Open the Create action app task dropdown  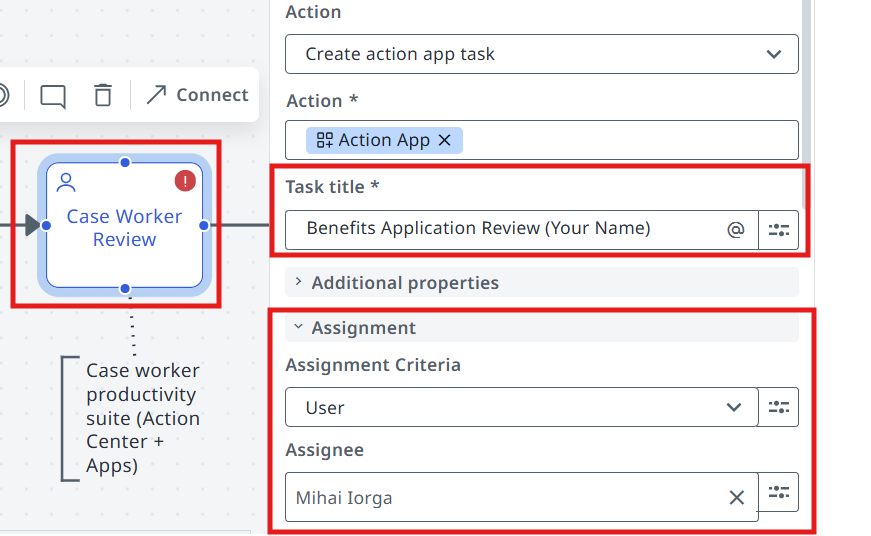(x=542, y=54)
